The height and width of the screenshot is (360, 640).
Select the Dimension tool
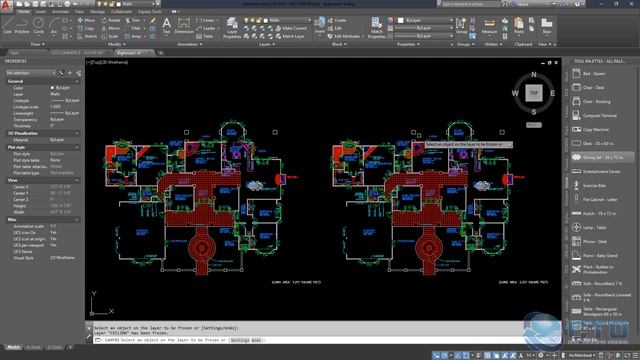tap(184, 26)
